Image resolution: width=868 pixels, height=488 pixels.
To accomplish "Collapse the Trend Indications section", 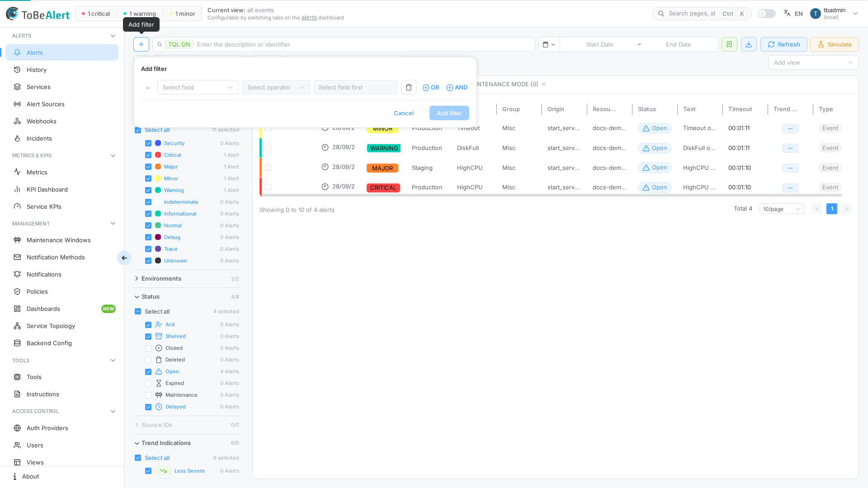I will pos(187,443).
